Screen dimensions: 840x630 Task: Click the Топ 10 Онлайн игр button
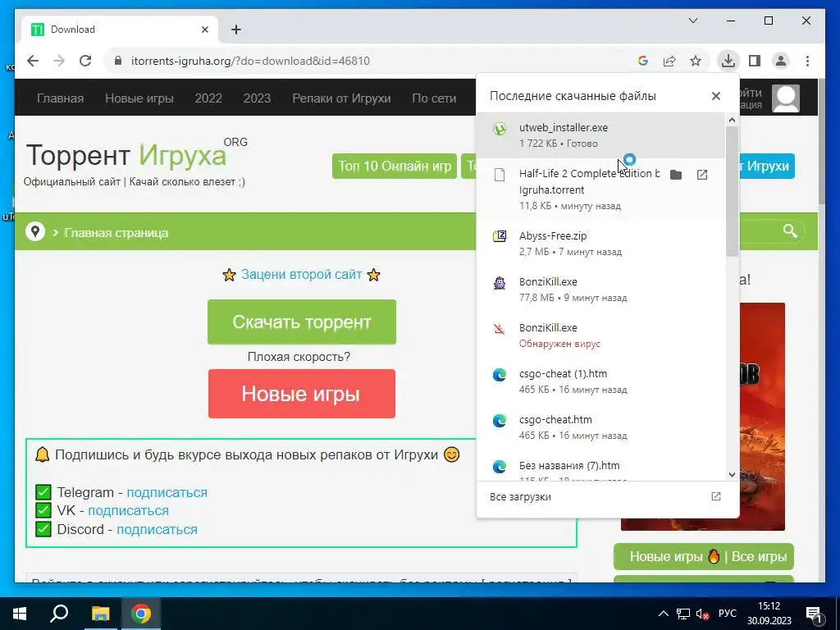(x=395, y=166)
